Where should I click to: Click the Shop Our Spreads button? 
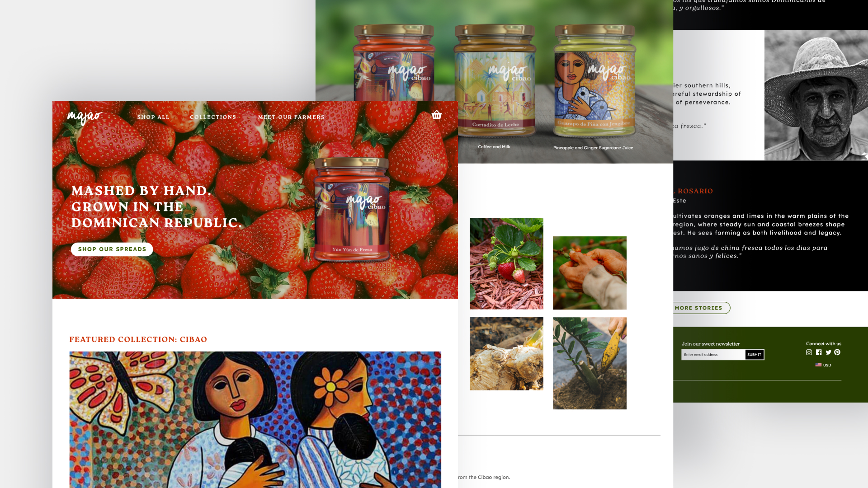[112, 249]
